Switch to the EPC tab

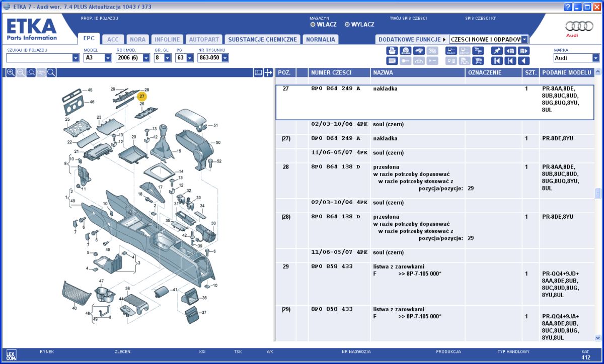tap(89, 38)
